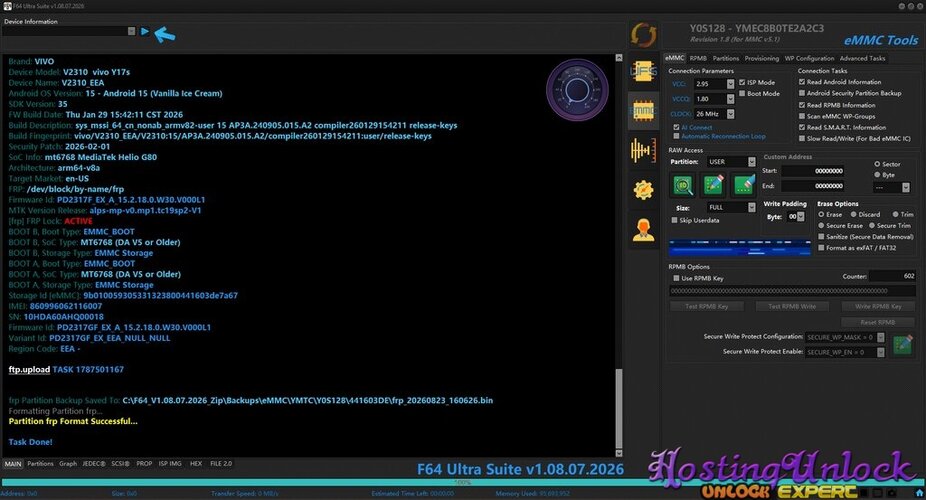Select the Byte radio button
The image size is (926, 500).
(877, 175)
